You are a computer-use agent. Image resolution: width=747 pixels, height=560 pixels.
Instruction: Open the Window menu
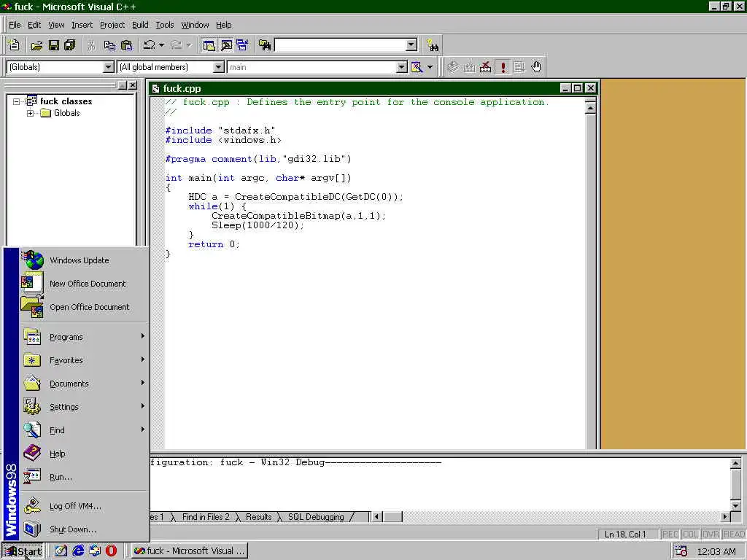click(x=195, y=25)
